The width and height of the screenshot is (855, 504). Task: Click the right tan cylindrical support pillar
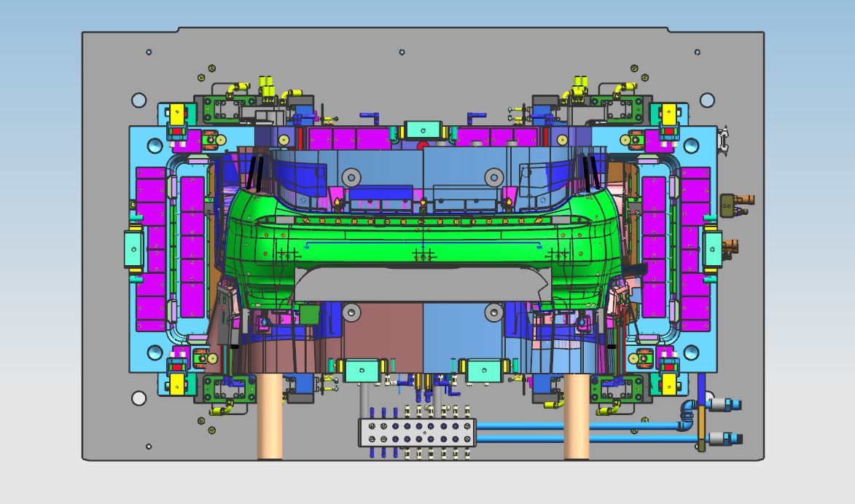(577, 417)
